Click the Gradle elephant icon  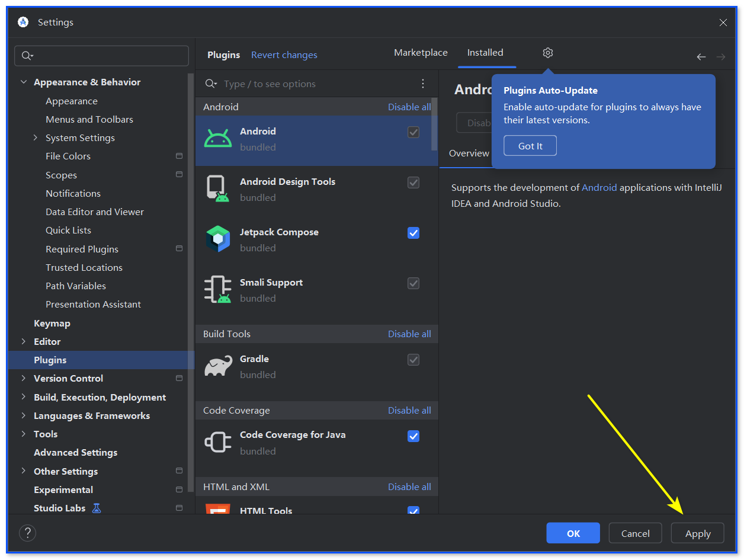(x=218, y=366)
